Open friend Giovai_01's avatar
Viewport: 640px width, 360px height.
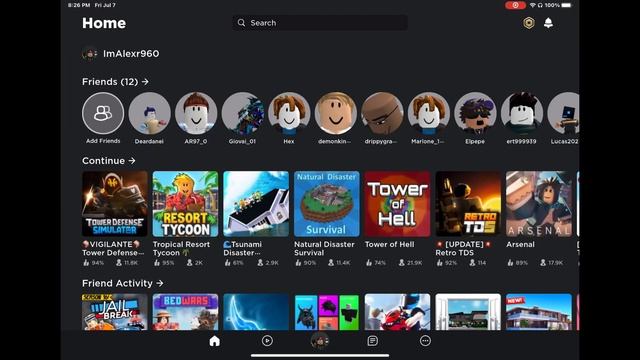click(242, 113)
